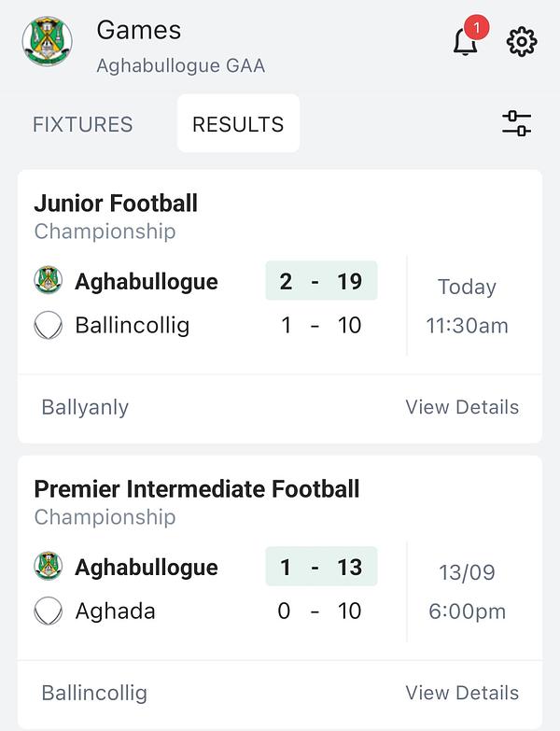Tap the Games header title

pos(139,31)
